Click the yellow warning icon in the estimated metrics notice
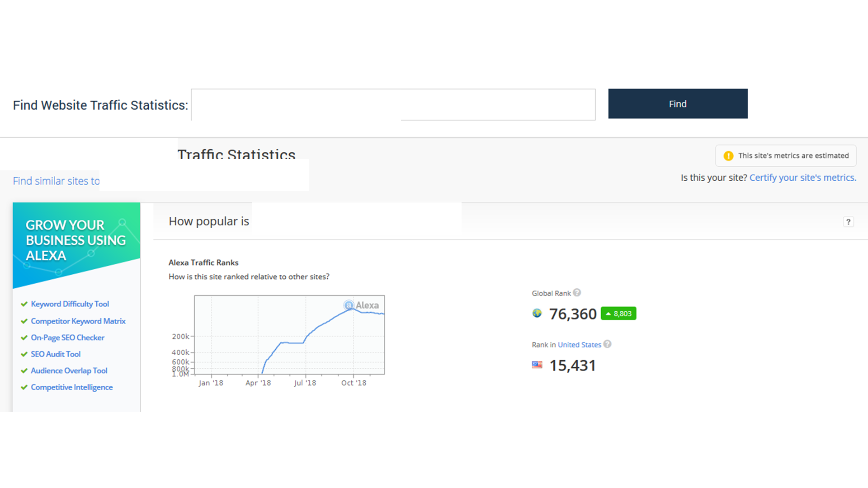 [x=728, y=155]
